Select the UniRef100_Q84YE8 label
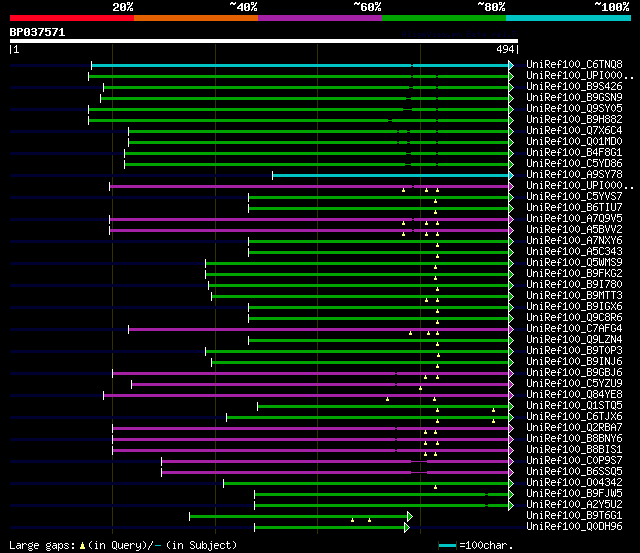Viewport: 640px width, 553px height. [x=574, y=395]
